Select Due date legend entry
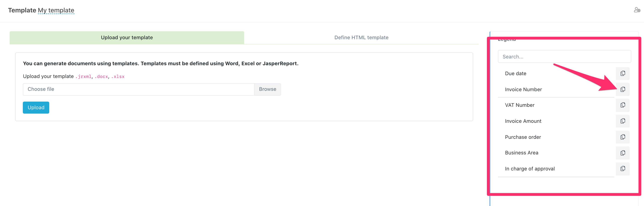The width and height of the screenshot is (644, 206). click(x=516, y=74)
